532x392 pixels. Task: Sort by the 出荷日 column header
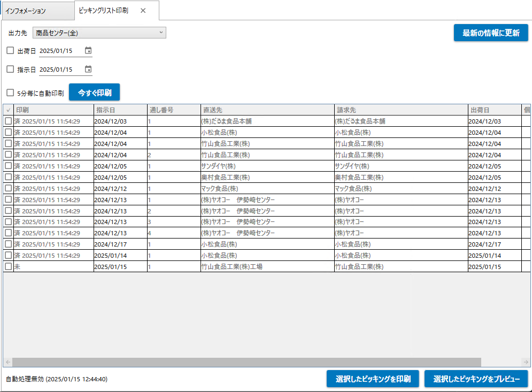click(495, 110)
